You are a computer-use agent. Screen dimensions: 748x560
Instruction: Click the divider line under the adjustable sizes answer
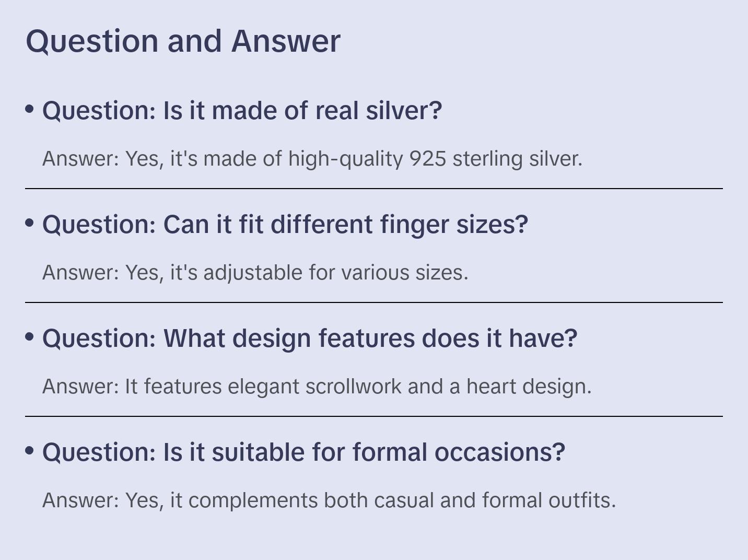pyautogui.click(x=374, y=302)
